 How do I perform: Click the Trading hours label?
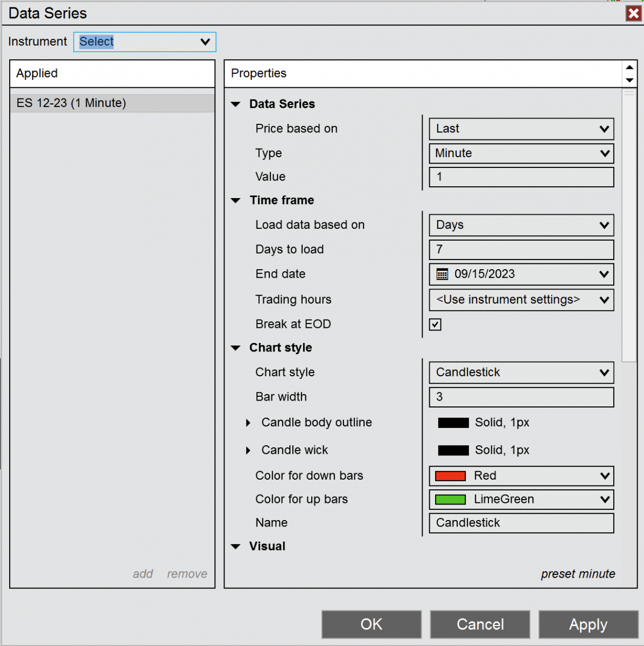(x=293, y=300)
